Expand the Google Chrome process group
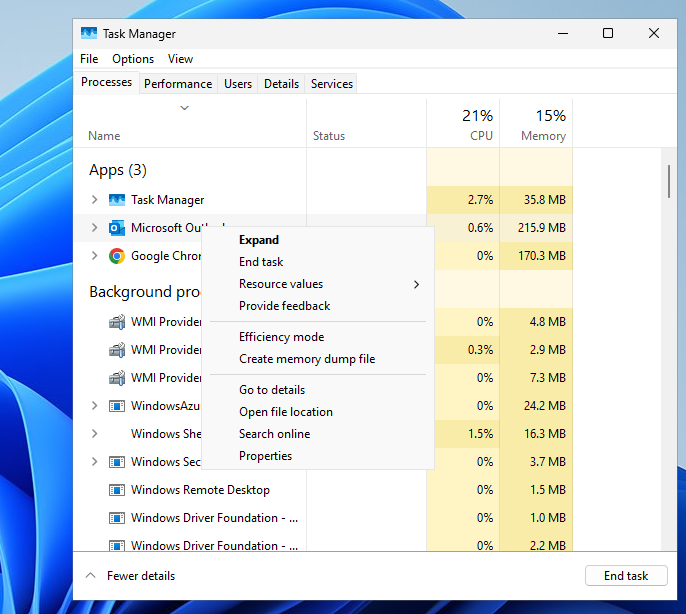Image resolution: width=686 pixels, height=614 pixels. 95,256
